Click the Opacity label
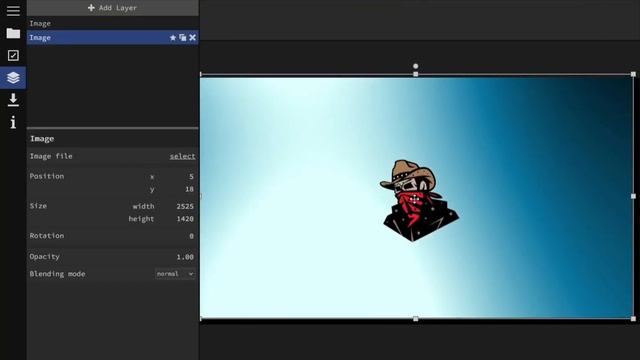This screenshot has width=640, height=360. click(x=44, y=257)
